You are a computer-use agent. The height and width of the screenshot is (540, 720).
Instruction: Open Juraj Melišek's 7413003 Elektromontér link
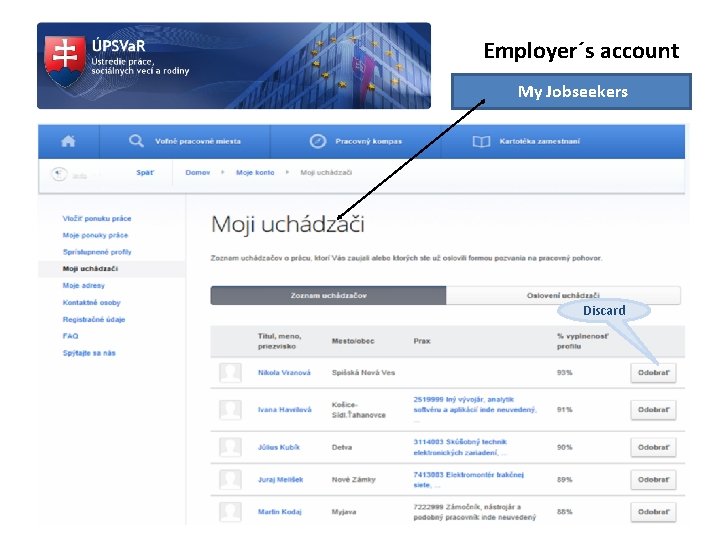[468, 479]
